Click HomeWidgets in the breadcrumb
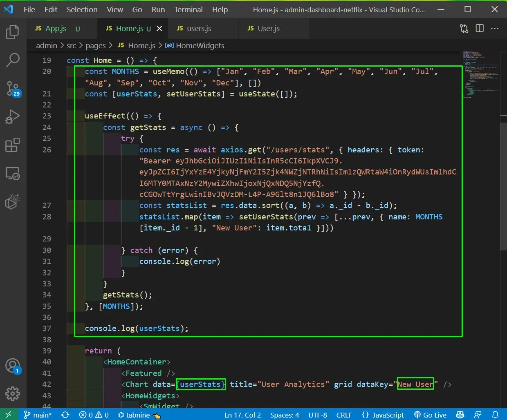507x420 pixels. click(200, 45)
